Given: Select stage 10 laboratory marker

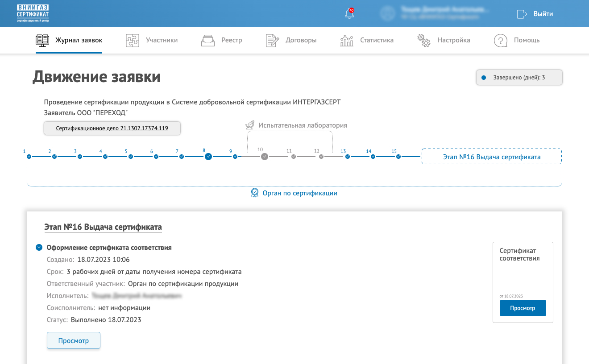Looking at the screenshot, I should (265, 157).
